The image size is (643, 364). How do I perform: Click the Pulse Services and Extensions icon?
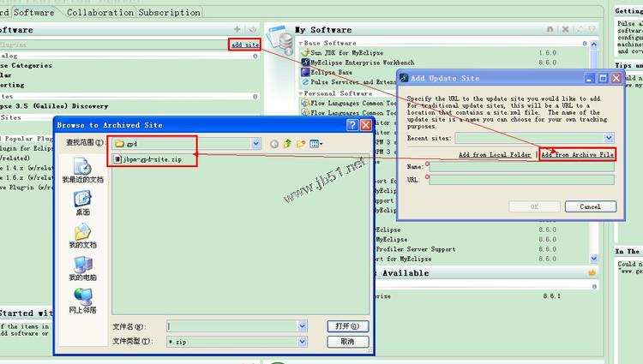[305, 82]
